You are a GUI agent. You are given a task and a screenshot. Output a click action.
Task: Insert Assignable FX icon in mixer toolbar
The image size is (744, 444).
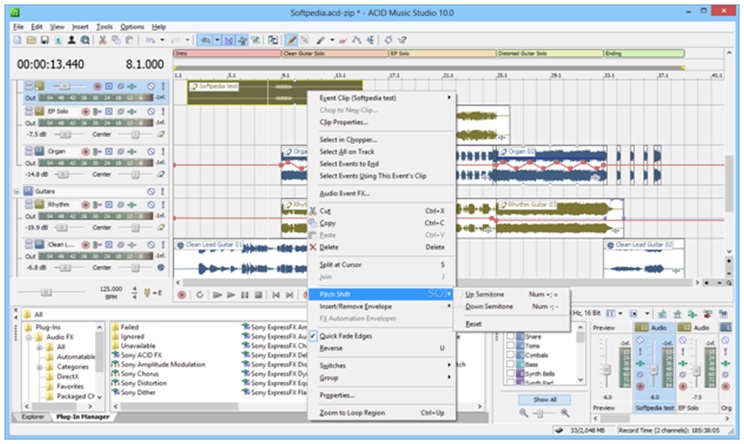tap(692, 314)
